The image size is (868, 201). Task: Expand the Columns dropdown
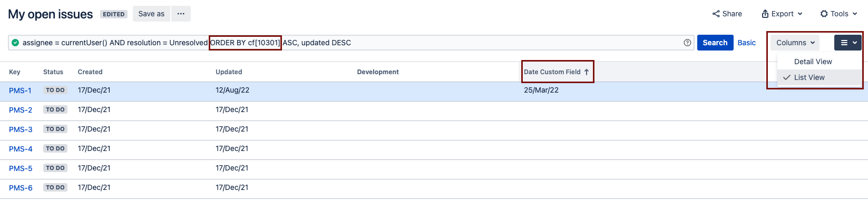[x=795, y=43]
